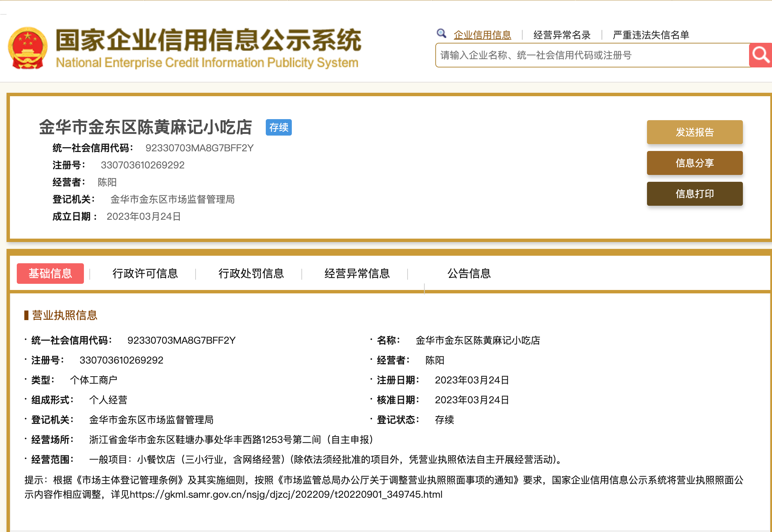The height and width of the screenshot is (532, 772).
Task: Open the 行政许可信息 tab
Action: [145, 273]
